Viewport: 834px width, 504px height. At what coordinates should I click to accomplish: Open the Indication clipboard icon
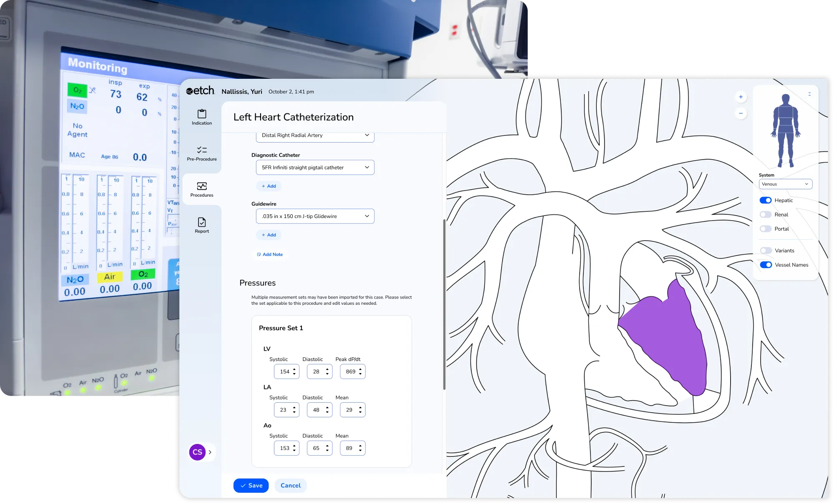coord(202,114)
